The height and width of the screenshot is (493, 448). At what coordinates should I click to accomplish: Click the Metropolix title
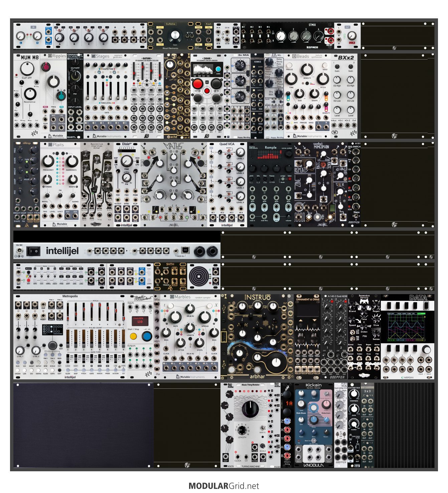coord(70,296)
